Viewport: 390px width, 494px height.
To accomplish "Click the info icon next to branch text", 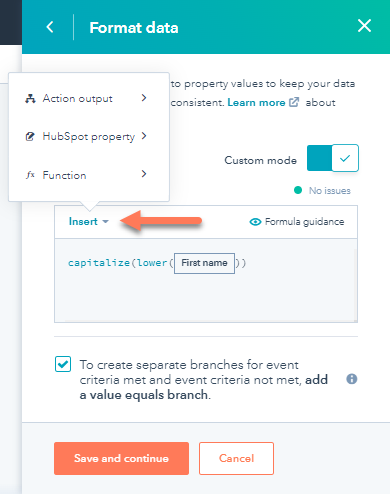I will [x=352, y=379].
